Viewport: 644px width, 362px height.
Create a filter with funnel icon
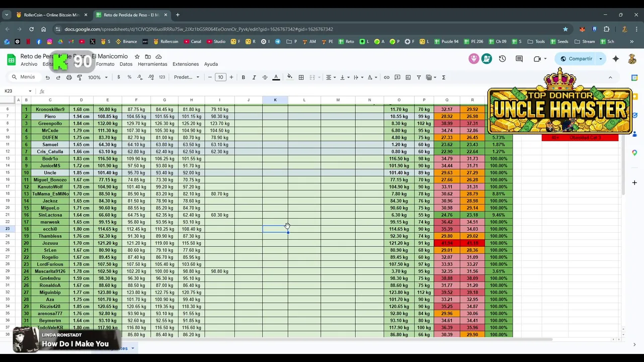pos(419,77)
